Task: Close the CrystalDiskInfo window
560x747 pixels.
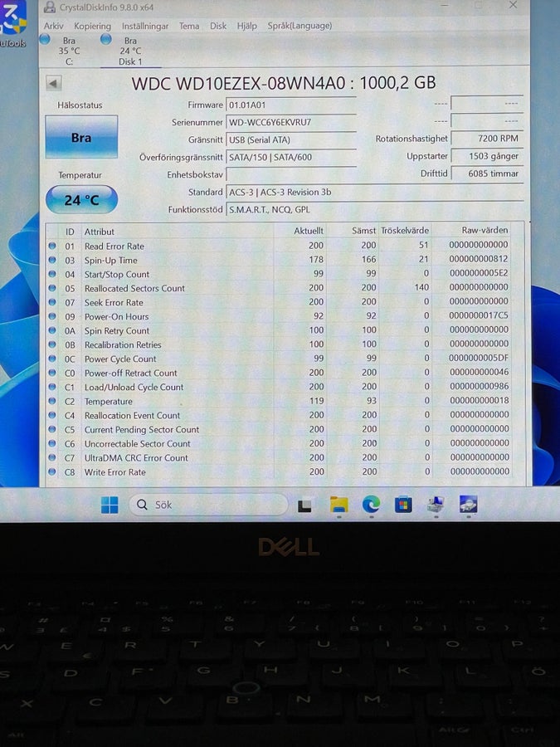Action: 513,5
